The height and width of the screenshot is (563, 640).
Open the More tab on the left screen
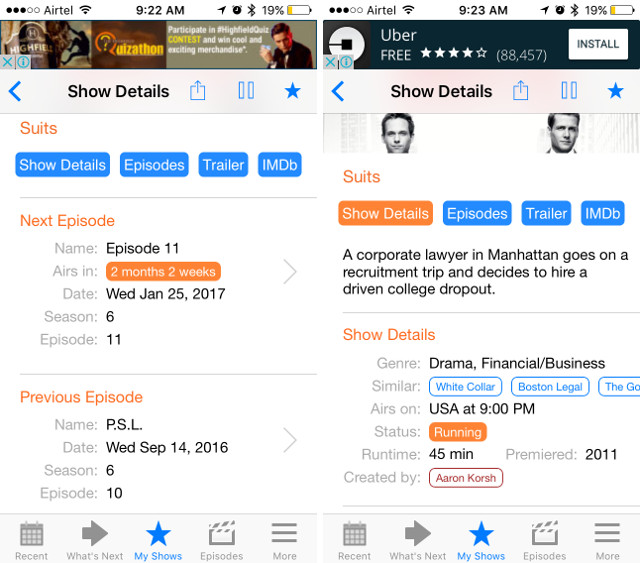point(284,541)
